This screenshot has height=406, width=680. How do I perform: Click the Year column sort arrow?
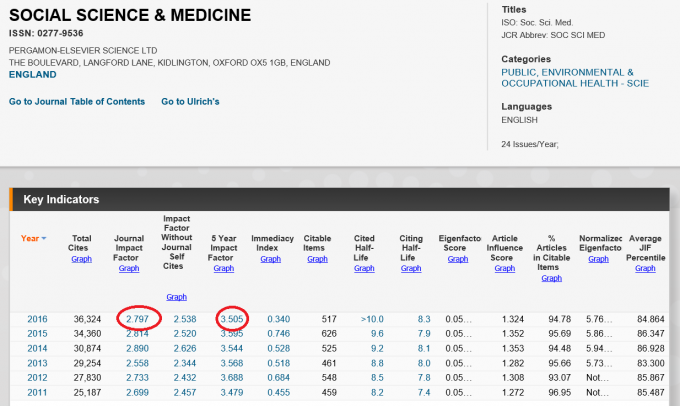[44, 238]
